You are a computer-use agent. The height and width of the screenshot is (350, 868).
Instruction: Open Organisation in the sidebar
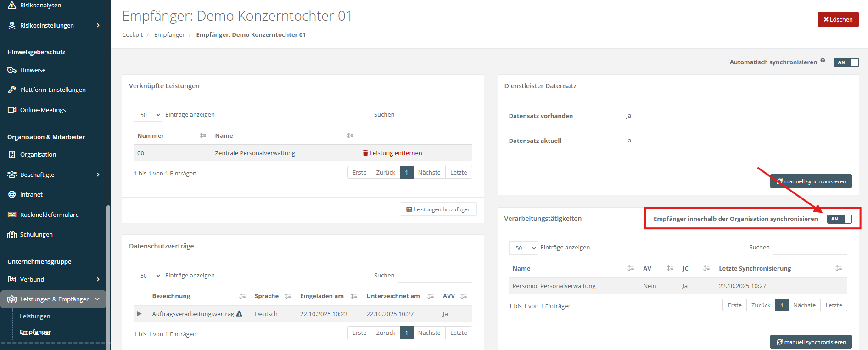(x=38, y=154)
